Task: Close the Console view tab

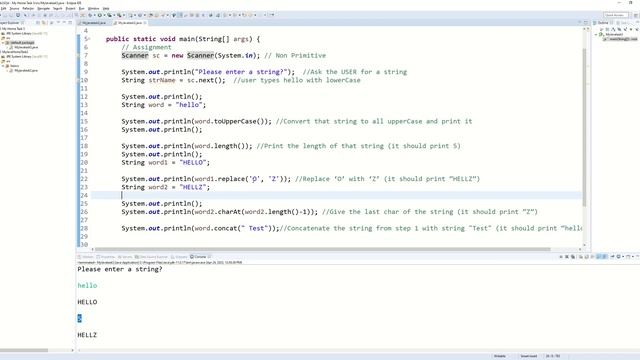Action: pyautogui.click(x=210, y=257)
